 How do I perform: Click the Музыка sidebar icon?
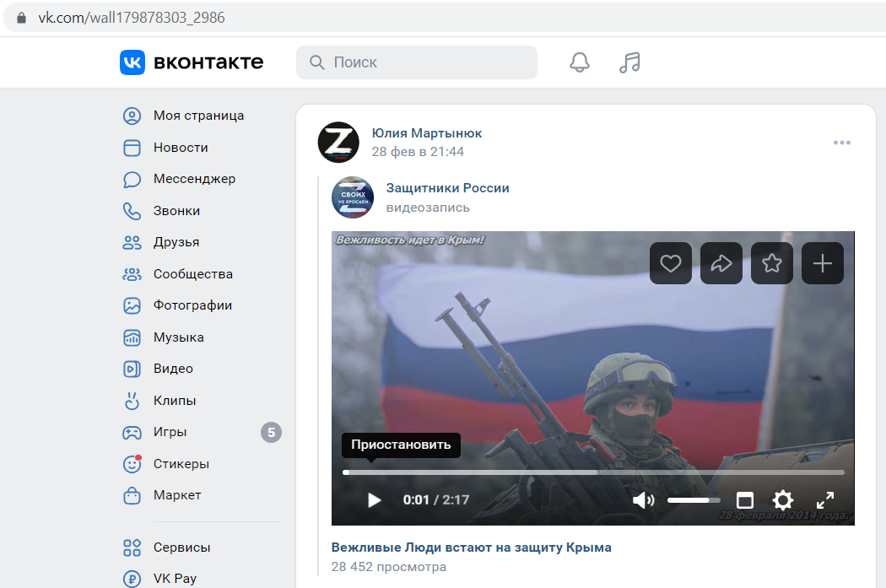(132, 337)
